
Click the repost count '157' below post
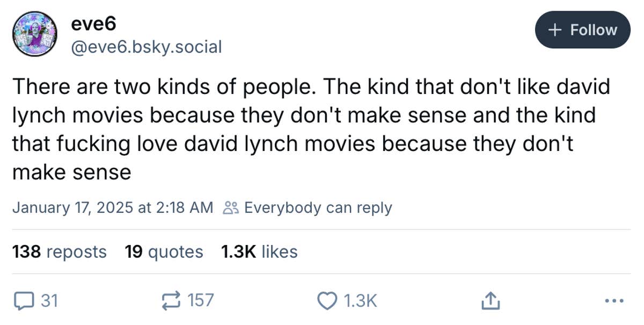coord(200,301)
